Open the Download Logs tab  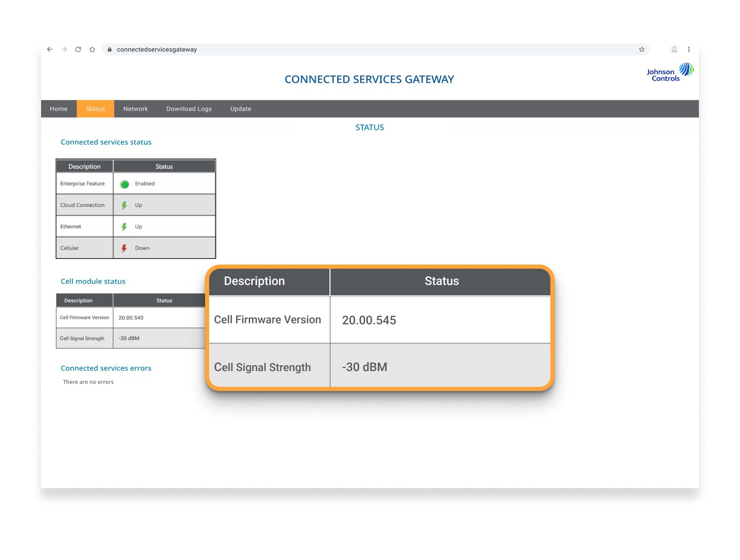coord(189,109)
